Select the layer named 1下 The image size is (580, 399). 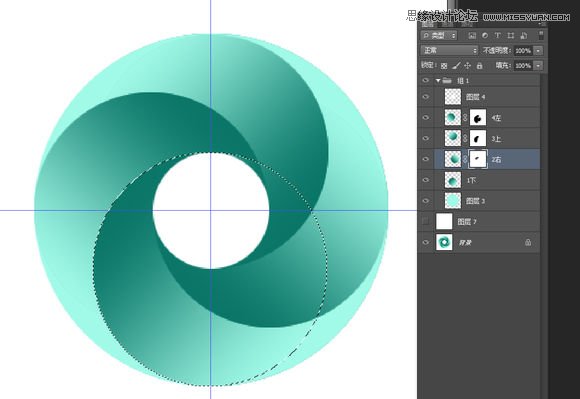click(471, 180)
